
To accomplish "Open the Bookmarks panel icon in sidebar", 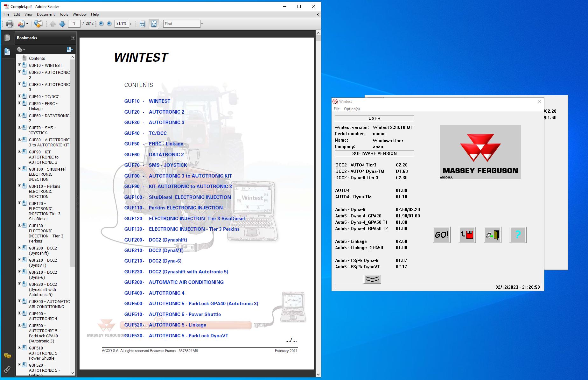I will (7, 51).
